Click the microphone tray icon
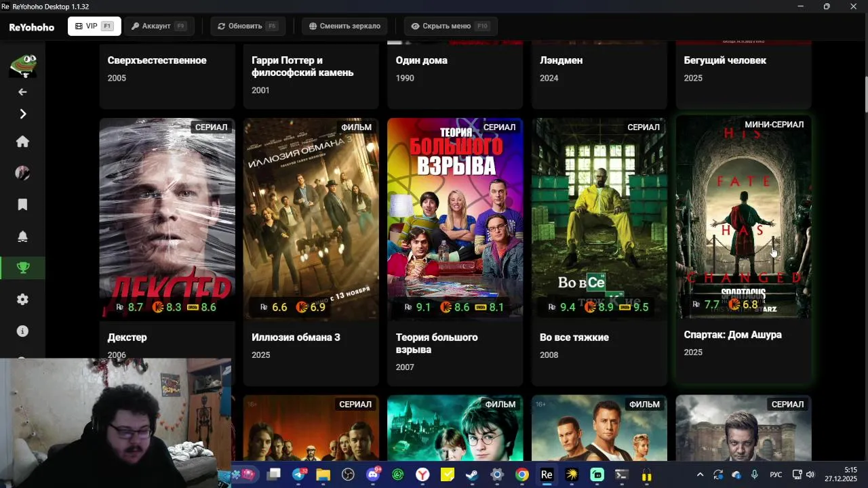 [x=755, y=475]
